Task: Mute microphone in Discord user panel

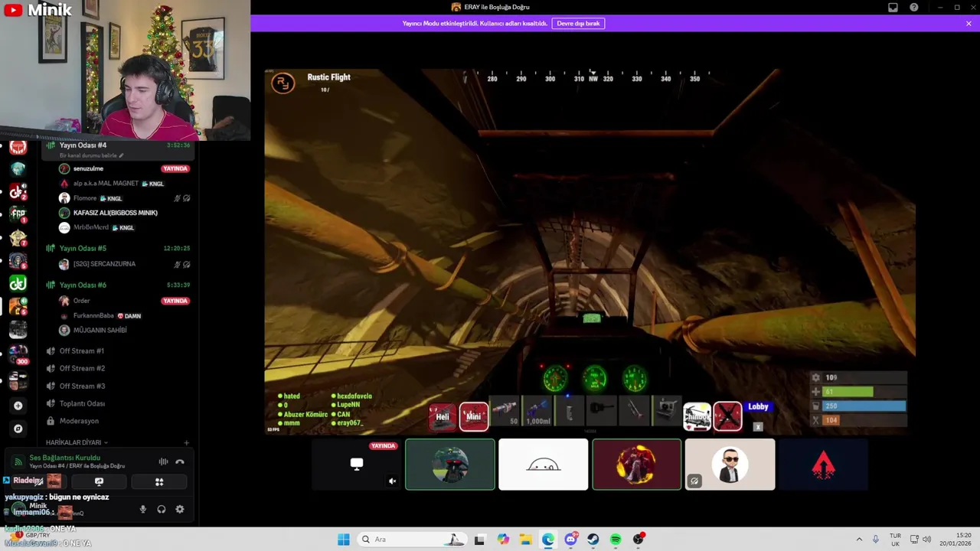Action: tap(142, 510)
